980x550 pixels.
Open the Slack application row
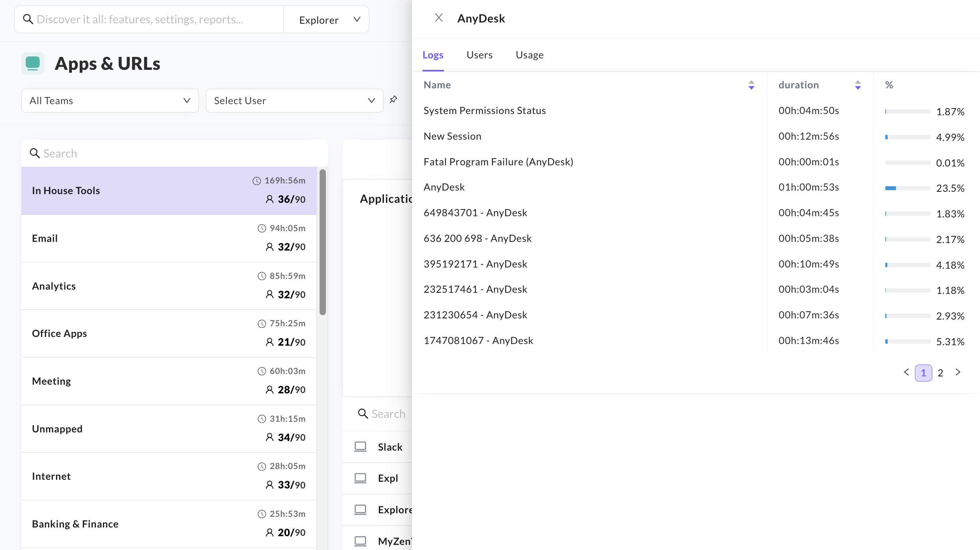click(x=377, y=447)
